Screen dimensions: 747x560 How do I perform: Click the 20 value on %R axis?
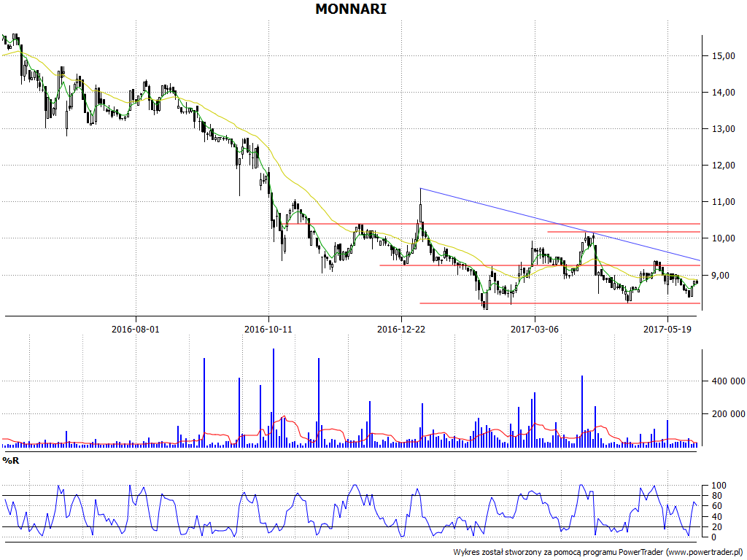coord(719,527)
